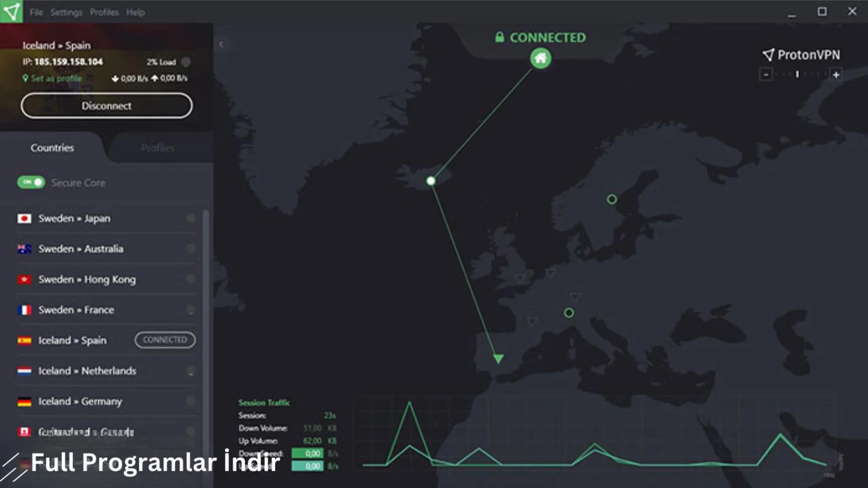Click load indicator on Sweden » Australia row
The height and width of the screenshot is (488, 868).
[191, 248]
